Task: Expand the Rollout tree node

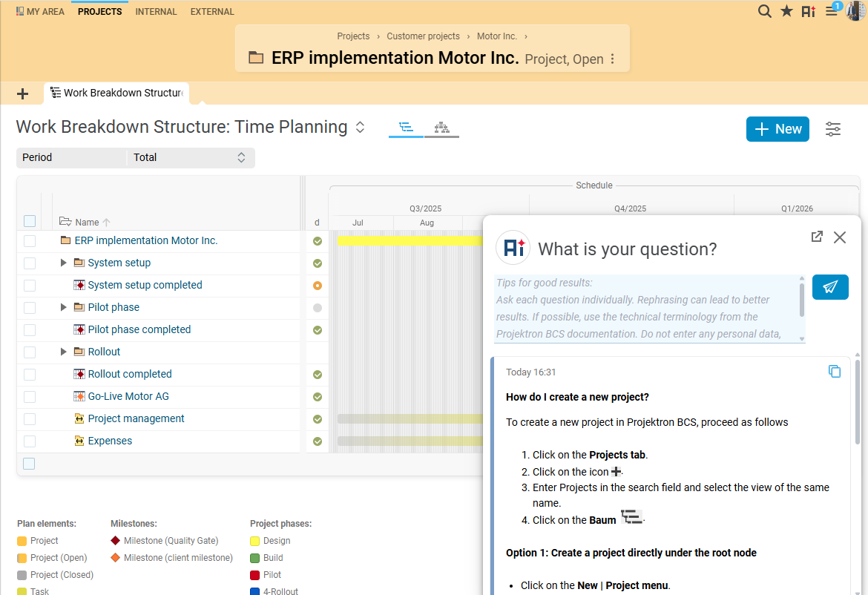Action: (64, 352)
